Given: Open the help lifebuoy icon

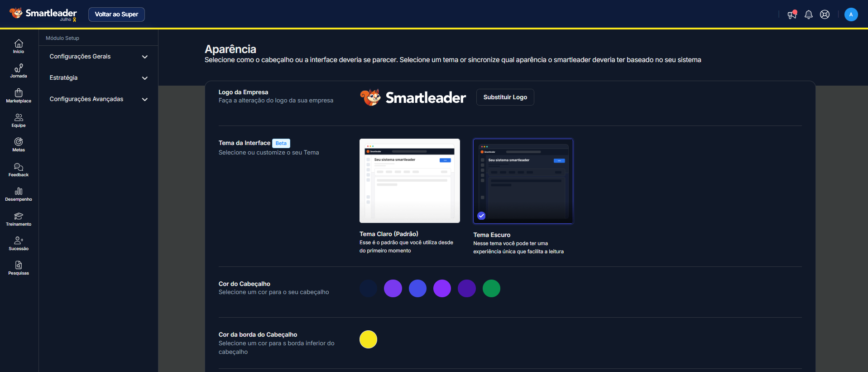Looking at the screenshot, I should click(825, 14).
